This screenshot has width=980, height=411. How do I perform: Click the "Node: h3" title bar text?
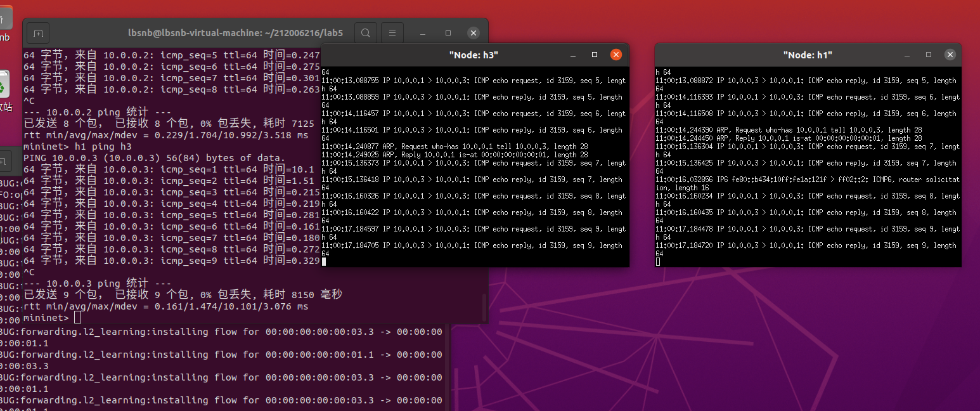click(x=474, y=55)
